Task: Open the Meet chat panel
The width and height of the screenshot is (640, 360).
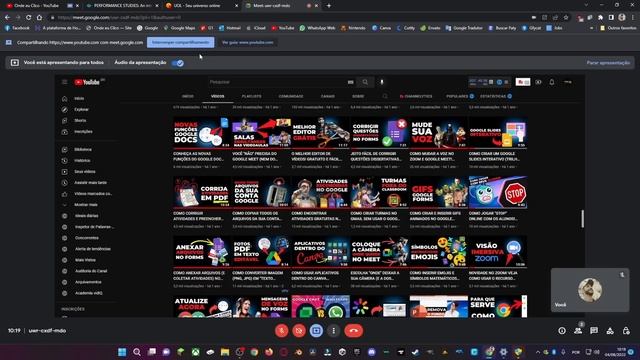Action: [x=594, y=331]
